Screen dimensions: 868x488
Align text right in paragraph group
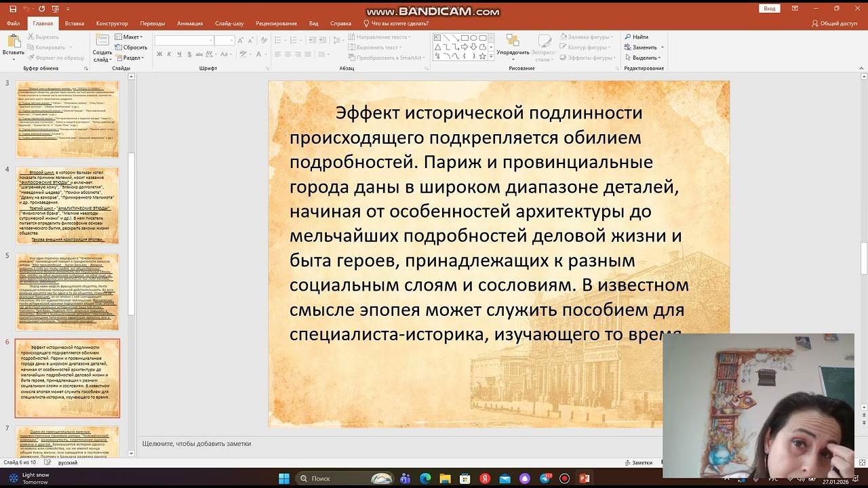[298, 54]
